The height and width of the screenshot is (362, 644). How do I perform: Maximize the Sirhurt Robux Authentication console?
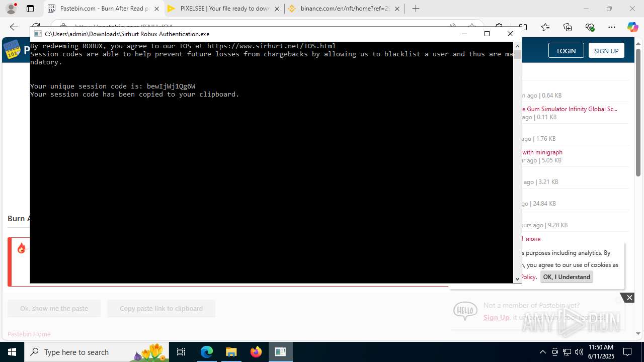coord(487,34)
